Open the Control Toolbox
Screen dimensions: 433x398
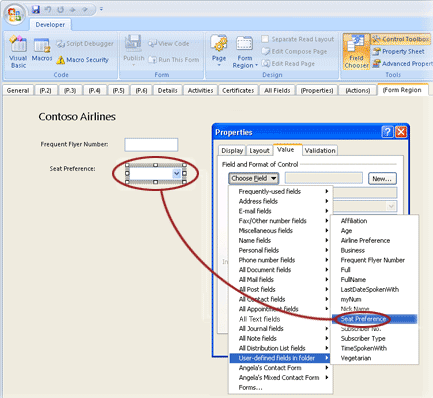401,39
